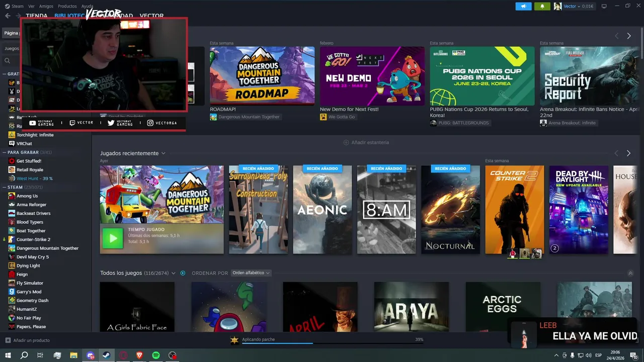The height and width of the screenshot is (362, 644).
Task: Open the Orden alfabético sort dropdown
Action: [x=251, y=273]
